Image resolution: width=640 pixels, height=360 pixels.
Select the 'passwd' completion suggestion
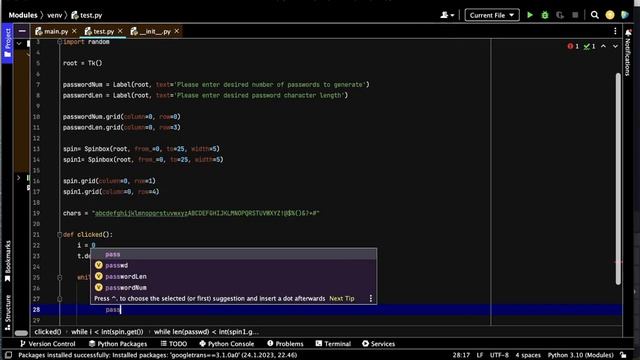(x=233, y=265)
